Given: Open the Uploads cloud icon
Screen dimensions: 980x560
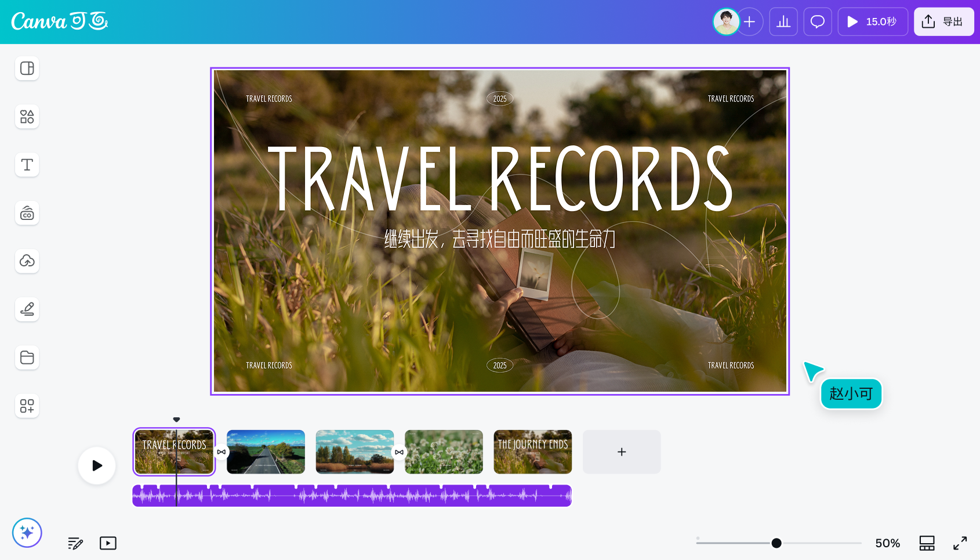Looking at the screenshot, I should 27,261.
